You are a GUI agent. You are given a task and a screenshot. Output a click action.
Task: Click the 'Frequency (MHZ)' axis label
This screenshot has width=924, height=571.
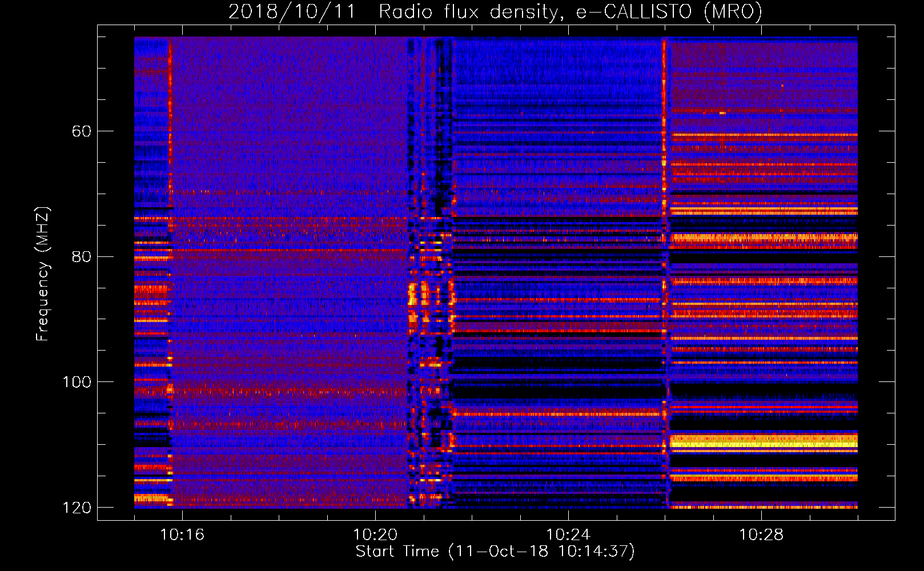tap(43, 274)
